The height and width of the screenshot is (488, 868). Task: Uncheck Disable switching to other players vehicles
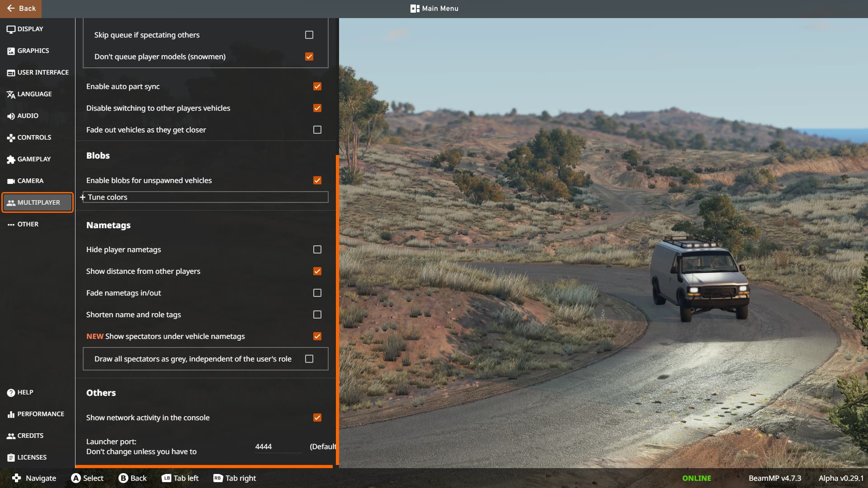point(317,108)
